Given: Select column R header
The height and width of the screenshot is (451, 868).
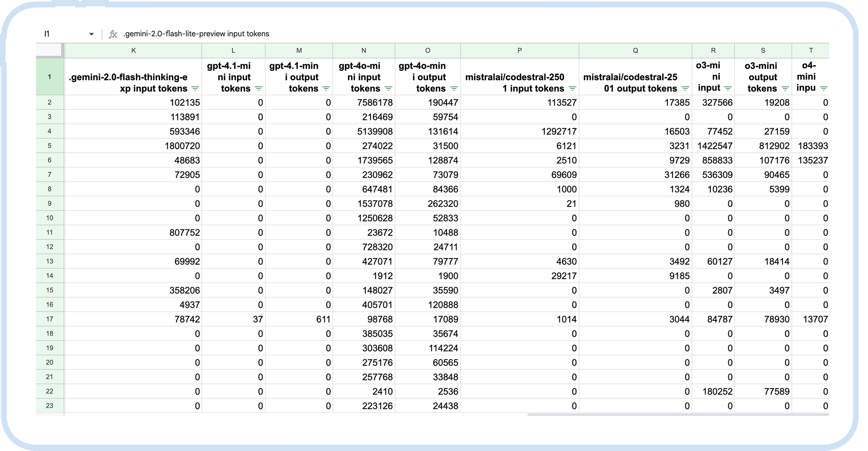Looking at the screenshot, I should 713,50.
